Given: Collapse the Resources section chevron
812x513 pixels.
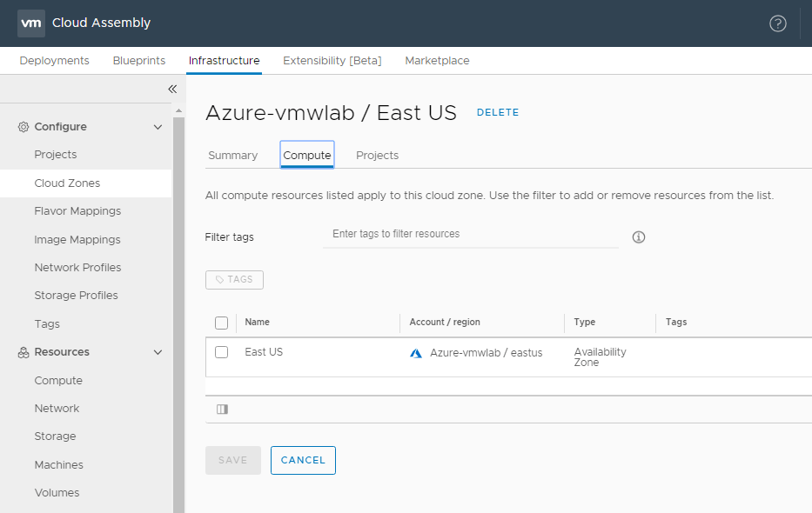Looking at the screenshot, I should [x=158, y=352].
